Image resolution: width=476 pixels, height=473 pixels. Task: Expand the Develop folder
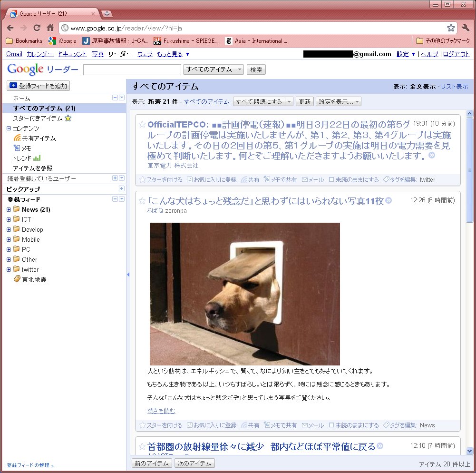tap(9, 229)
